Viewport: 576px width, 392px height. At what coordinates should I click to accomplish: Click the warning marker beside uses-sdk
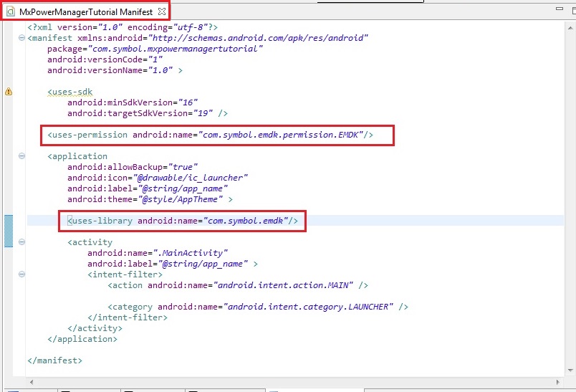pos(9,92)
